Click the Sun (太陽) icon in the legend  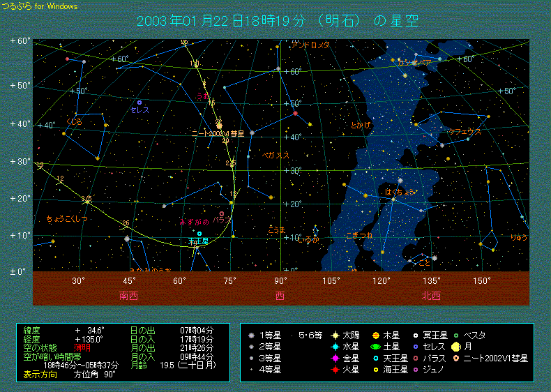pyautogui.click(x=335, y=336)
